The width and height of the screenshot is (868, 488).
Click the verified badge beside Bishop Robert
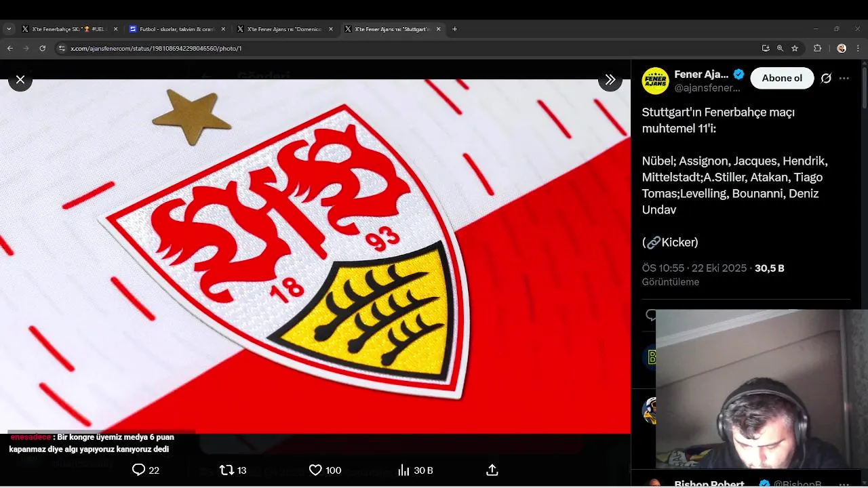[764, 484]
